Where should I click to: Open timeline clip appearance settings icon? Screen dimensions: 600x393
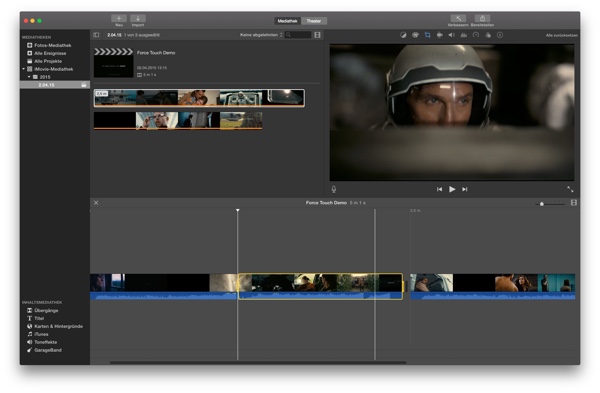coord(574,202)
